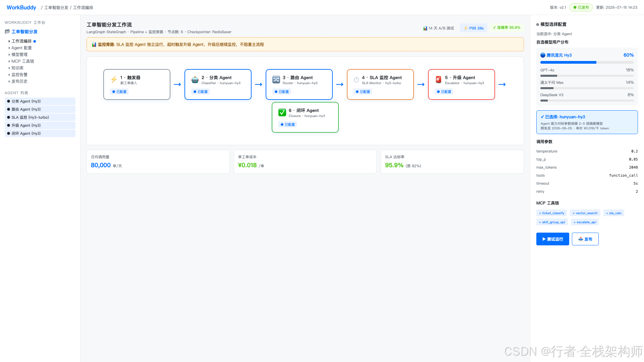Click the arrow after the 升级 Agent node
This screenshot has height=362, width=644.
point(502,84)
